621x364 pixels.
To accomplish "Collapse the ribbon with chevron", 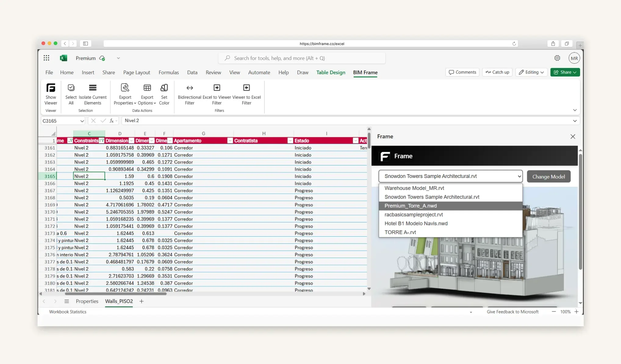I will (x=575, y=110).
